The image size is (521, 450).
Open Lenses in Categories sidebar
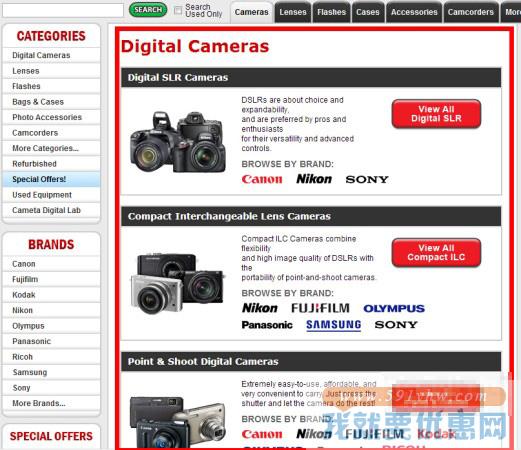pos(51,71)
